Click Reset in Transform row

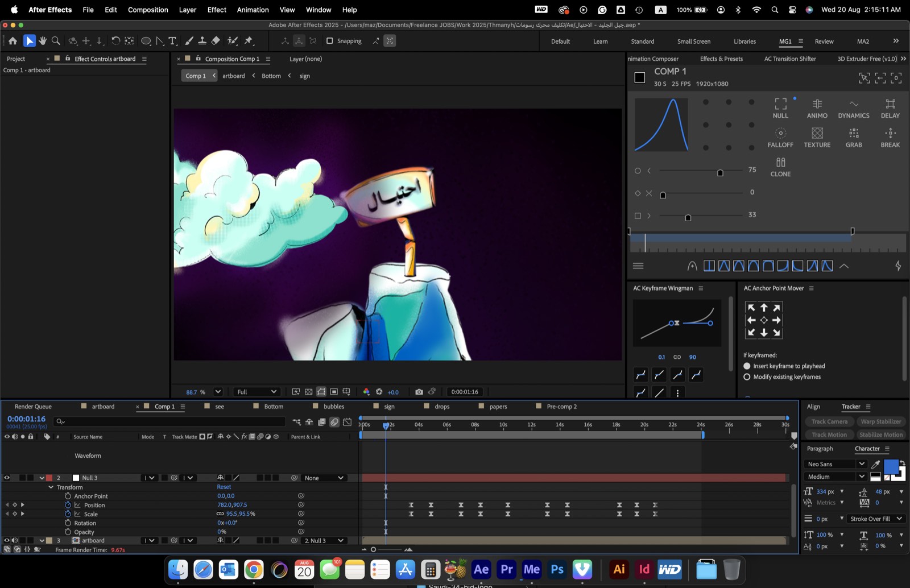click(224, 487)
